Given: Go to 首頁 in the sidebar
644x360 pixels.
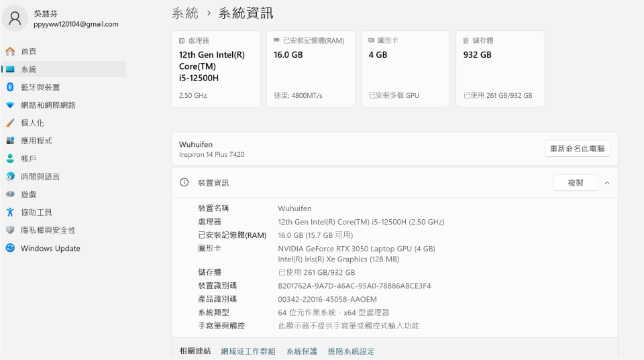Looking at the screenshot, I should pos(64,52).
